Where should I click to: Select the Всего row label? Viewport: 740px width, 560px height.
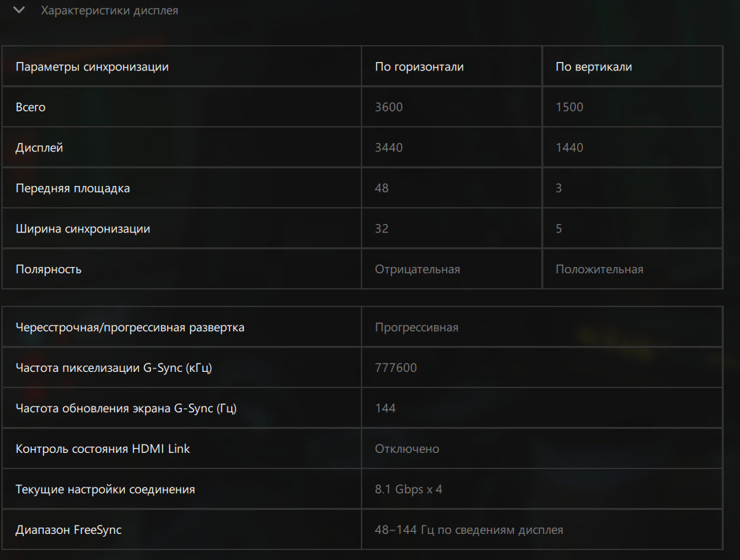coord(30,107)
